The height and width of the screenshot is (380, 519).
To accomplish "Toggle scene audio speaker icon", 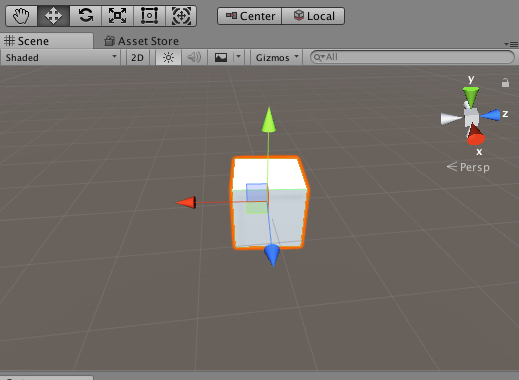I will tap(194, 57).
